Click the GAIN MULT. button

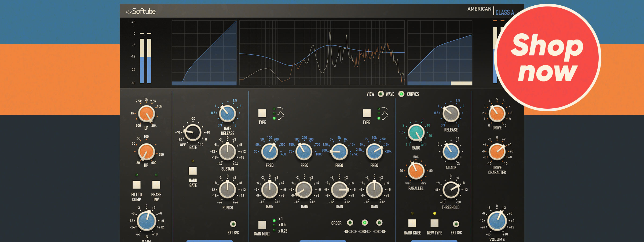click(x=262, y=225)
